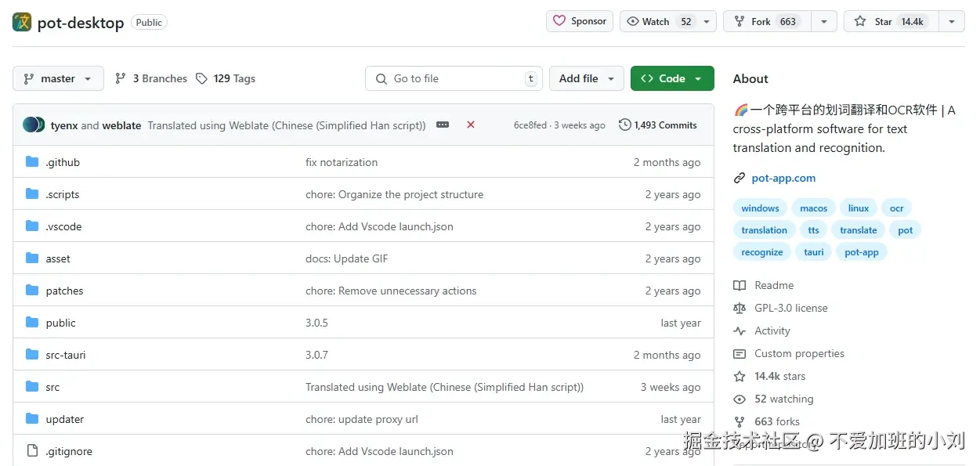Click the recognize topic tag
Viewport: 980px width, 466px height.
pos(762,252)
